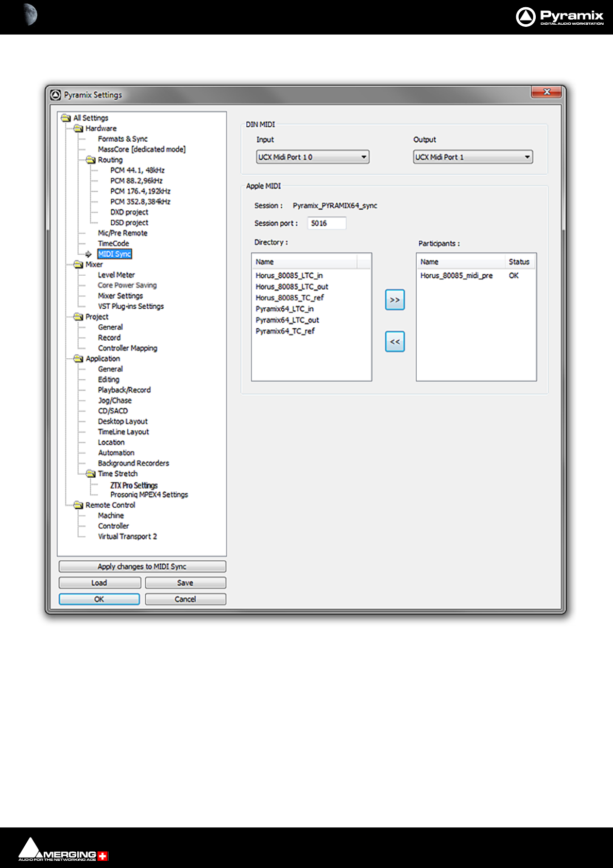Select Pyramix64_LTC_out in Directory
Image resolution: width=613 pixels, height=868 pixels.
pos(287,320)
